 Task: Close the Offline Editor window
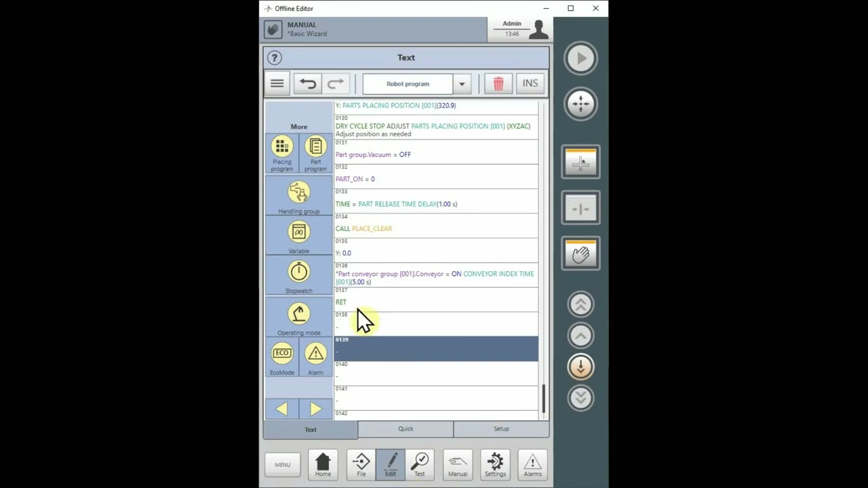(595, 8)
